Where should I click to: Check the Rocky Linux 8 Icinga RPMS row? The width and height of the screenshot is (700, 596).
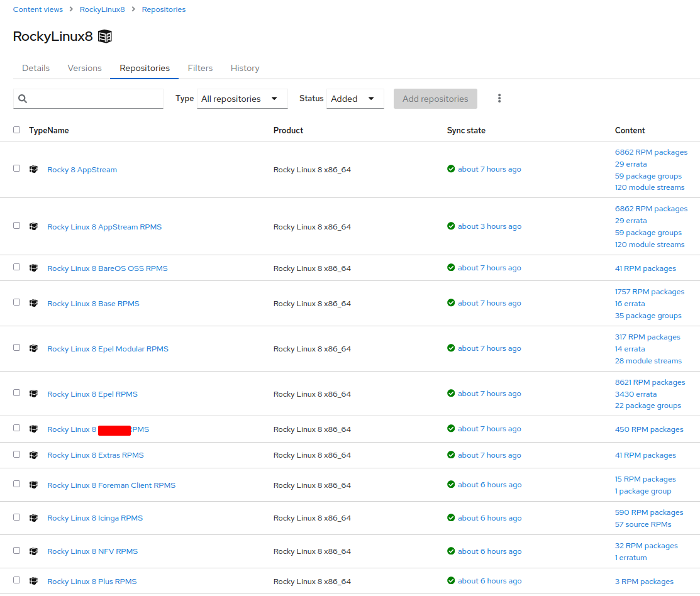pyautogui.click(x=16, y=517)
